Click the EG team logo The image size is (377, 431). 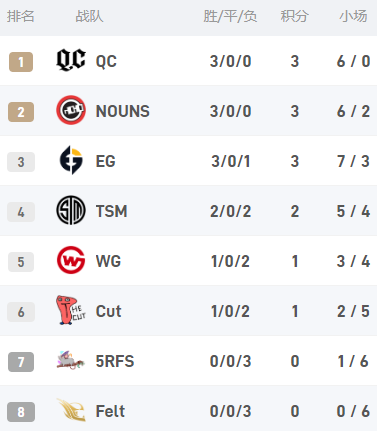(x=71, y=160)
